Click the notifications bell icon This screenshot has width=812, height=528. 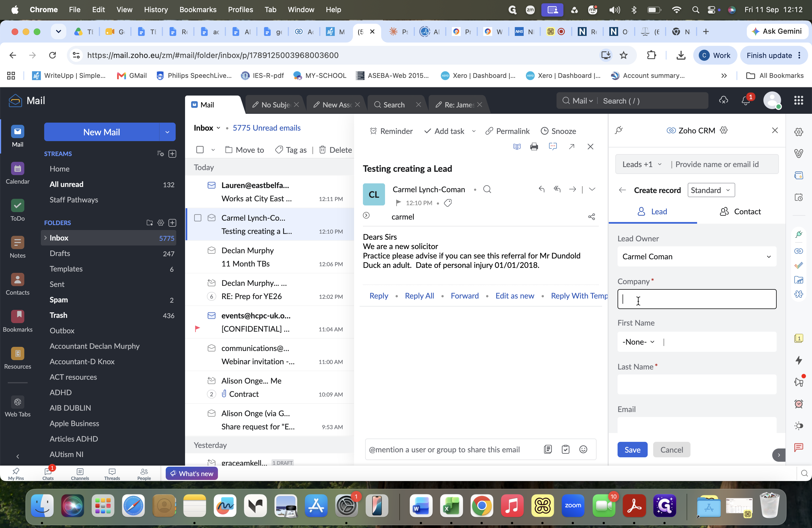coord(746,101)
